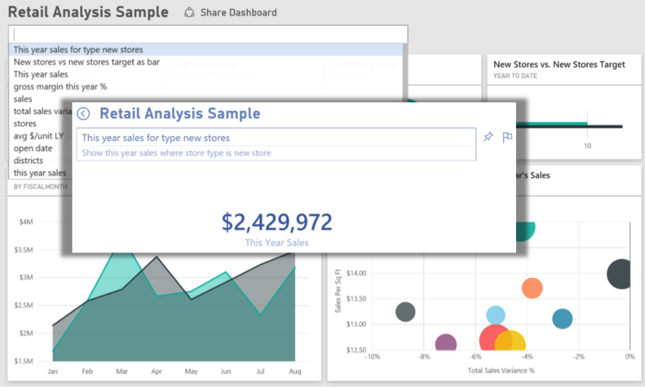This screenshot has height=387, width=645.
Task: Click the Share Dashboard icon
Action: click(x=189, y=12)
